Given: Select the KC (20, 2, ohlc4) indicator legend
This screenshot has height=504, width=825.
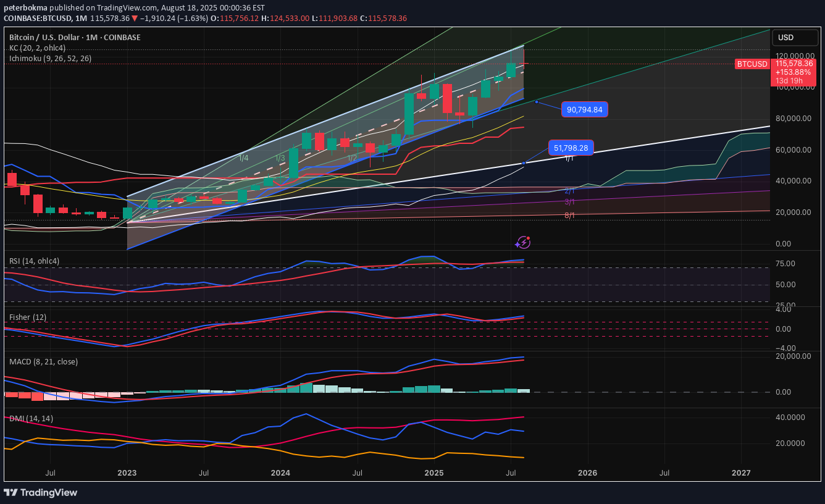Looking at the screenshot, I should pyautogui.click(x=37, y=48).
